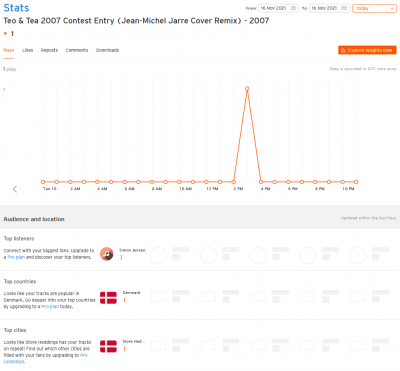
Task: Click the orange play icon beside count
Action: coord(5,33)
